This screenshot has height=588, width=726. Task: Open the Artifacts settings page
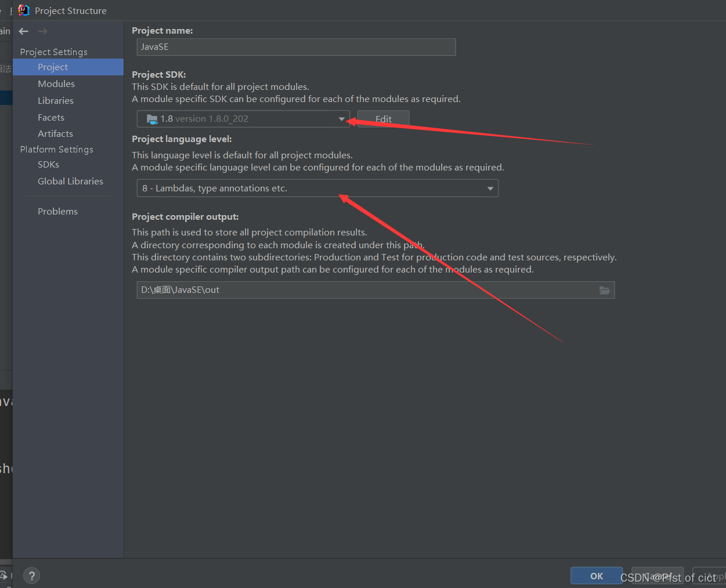(55, 134)
